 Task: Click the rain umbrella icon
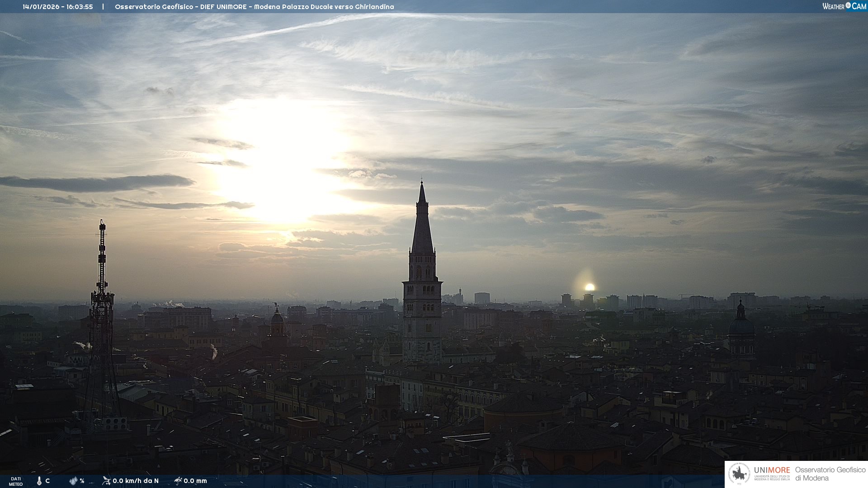(178, 481)
